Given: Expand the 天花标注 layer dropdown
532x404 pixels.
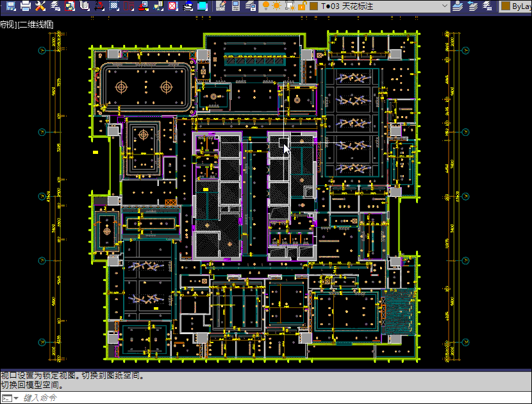Looking at the screenshot, I should click(x=445, y=6).
